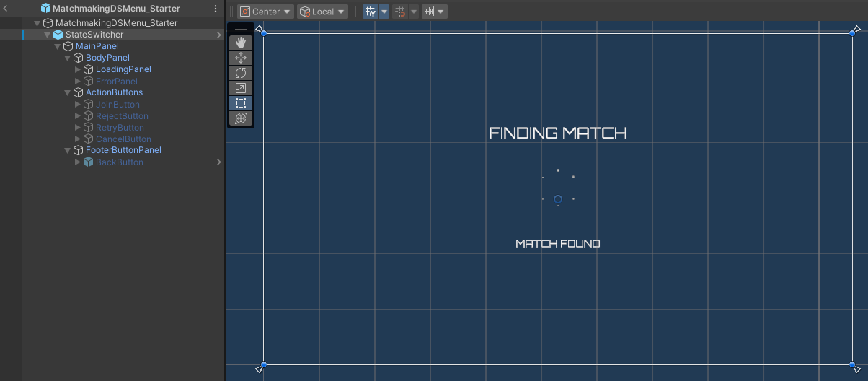The height and width of the screenshot is (381, 868).
Task: Click the BodyPanel cube icon
Action: (x=79, y=58)
